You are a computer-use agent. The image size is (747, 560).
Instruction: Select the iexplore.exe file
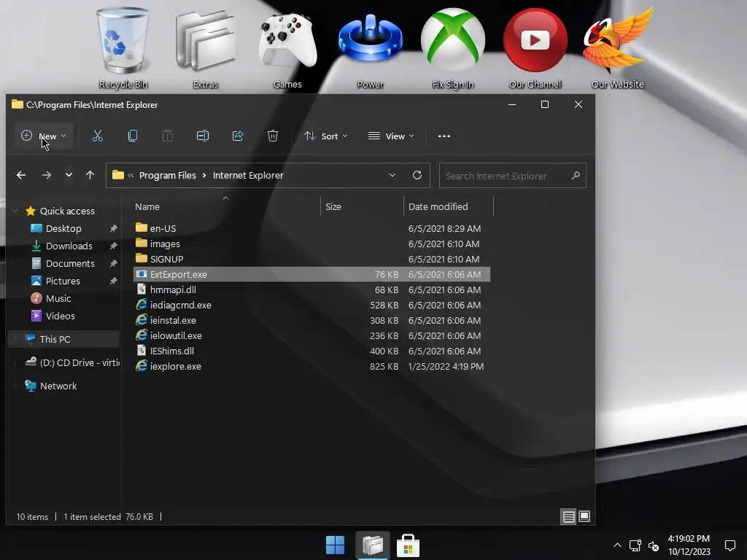[311, 366]
